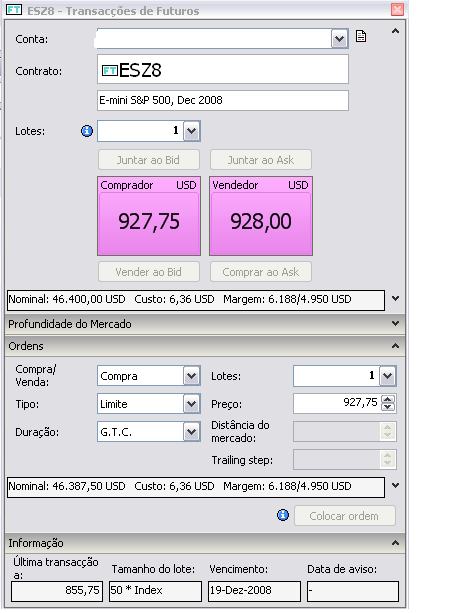Open the Compra/Venda dropdown
This screenshot has width=450, height=613.
192,376
